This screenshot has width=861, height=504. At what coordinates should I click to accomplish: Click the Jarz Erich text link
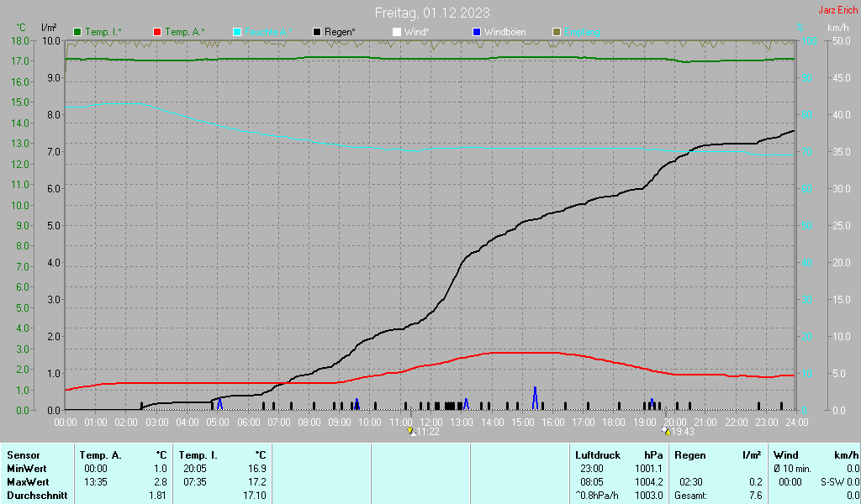(838, 10)
